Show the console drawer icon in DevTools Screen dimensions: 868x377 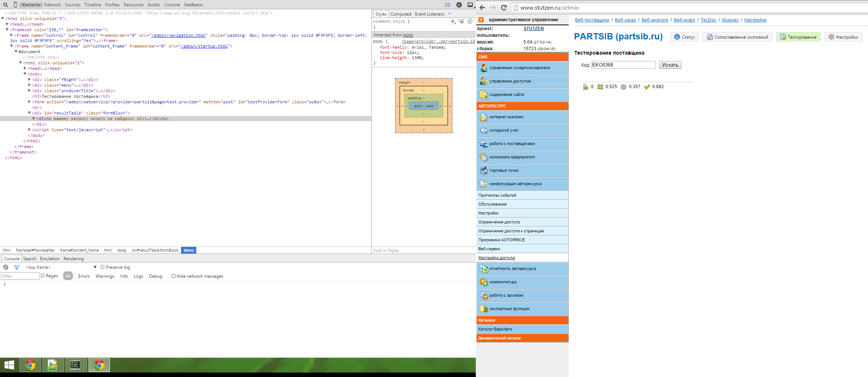click(x=448, y=5)
